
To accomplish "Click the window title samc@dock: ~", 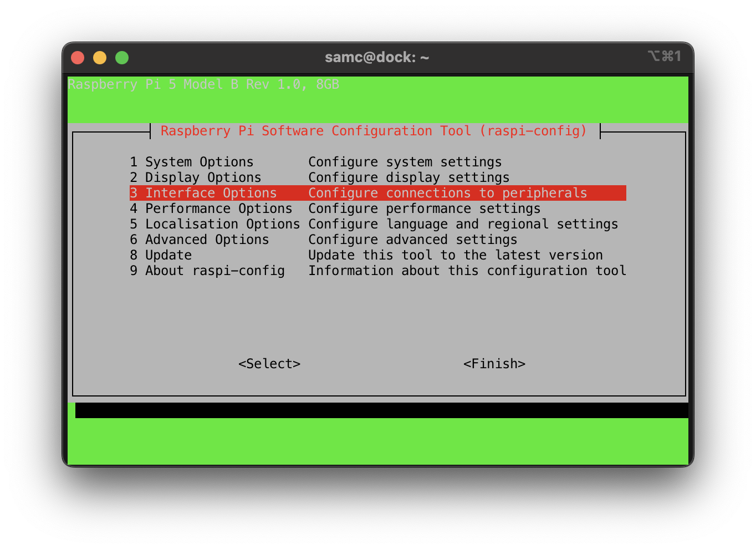I will click(x=377, y=57).
